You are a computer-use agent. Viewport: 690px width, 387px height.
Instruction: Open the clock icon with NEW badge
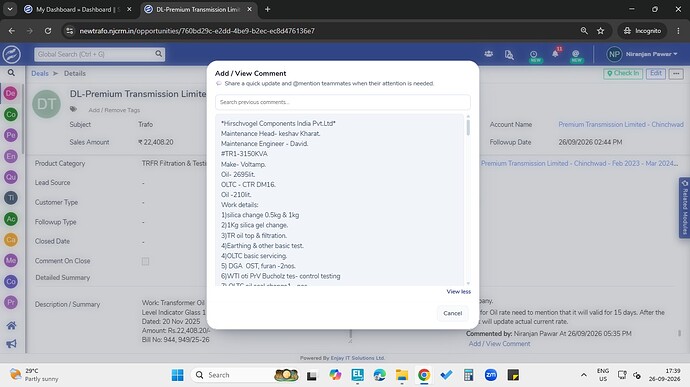tap(534, 55)
